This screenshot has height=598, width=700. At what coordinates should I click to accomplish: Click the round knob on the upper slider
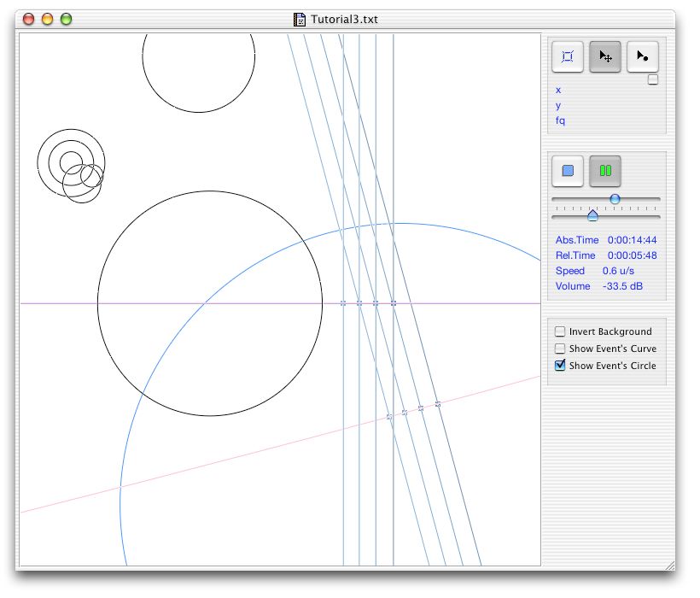(615, 199)
